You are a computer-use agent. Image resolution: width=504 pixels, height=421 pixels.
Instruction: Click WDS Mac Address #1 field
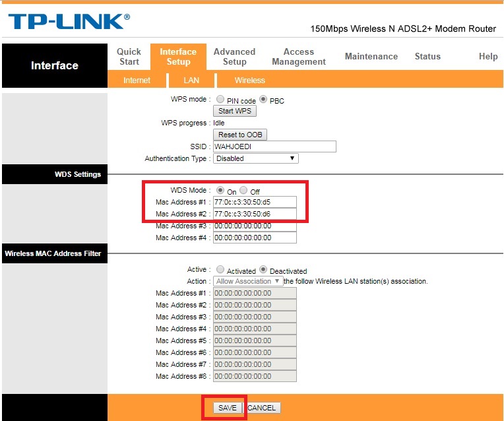[x=255, y=203]
